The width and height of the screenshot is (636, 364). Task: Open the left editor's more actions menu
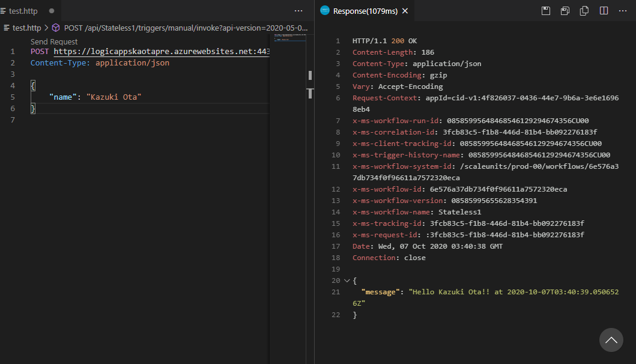click(x=298, y=11)
